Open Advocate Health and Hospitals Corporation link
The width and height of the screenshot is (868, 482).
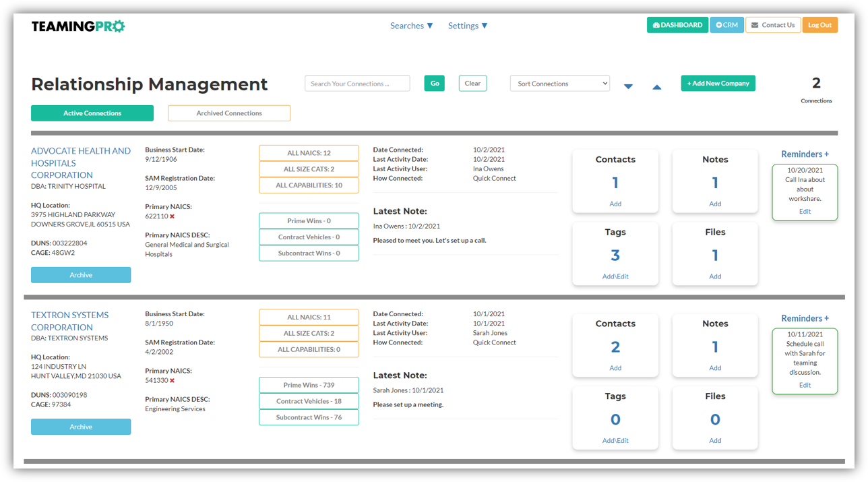(81, 163)
